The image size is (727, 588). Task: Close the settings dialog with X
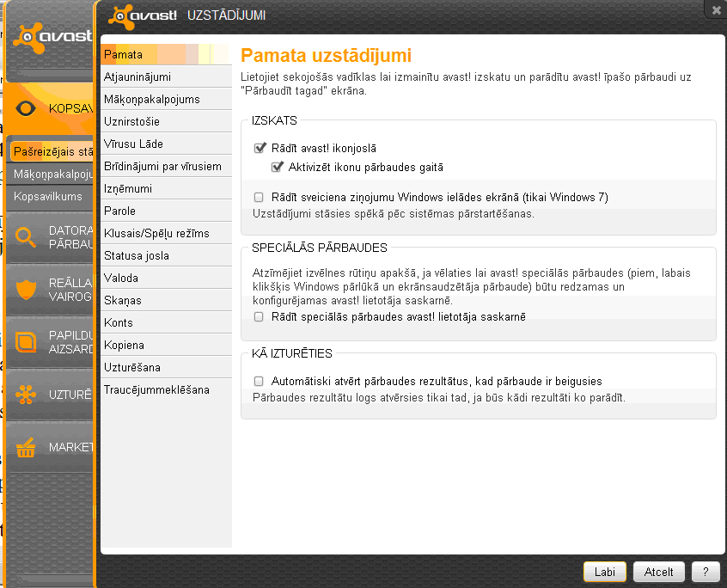(x=717, y=10)
